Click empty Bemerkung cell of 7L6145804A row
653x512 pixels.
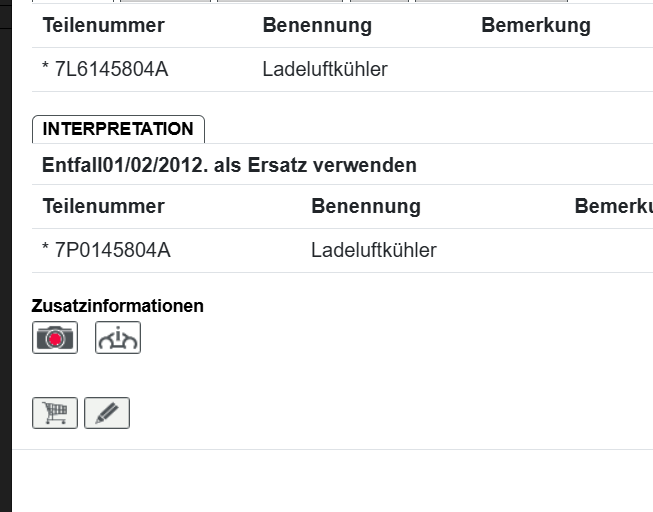560,70
